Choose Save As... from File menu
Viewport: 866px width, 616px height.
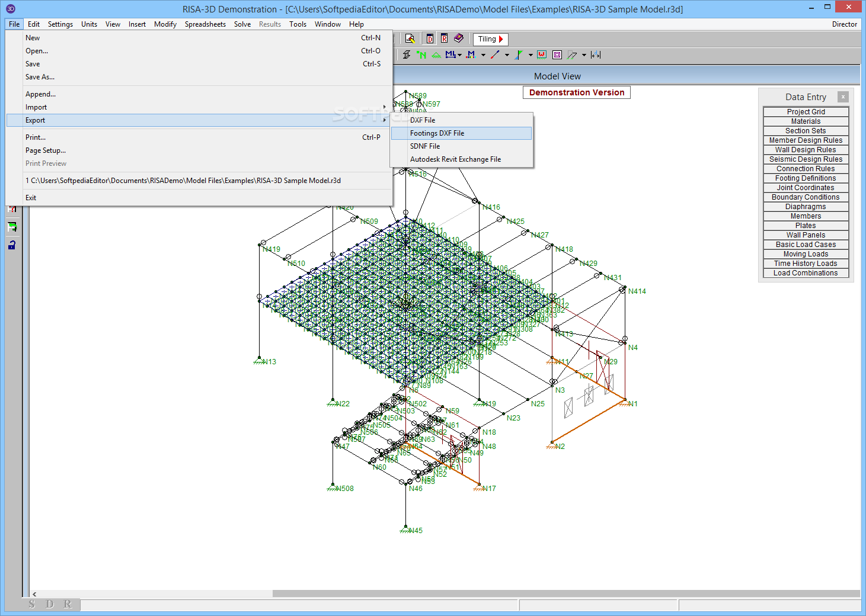199,77
